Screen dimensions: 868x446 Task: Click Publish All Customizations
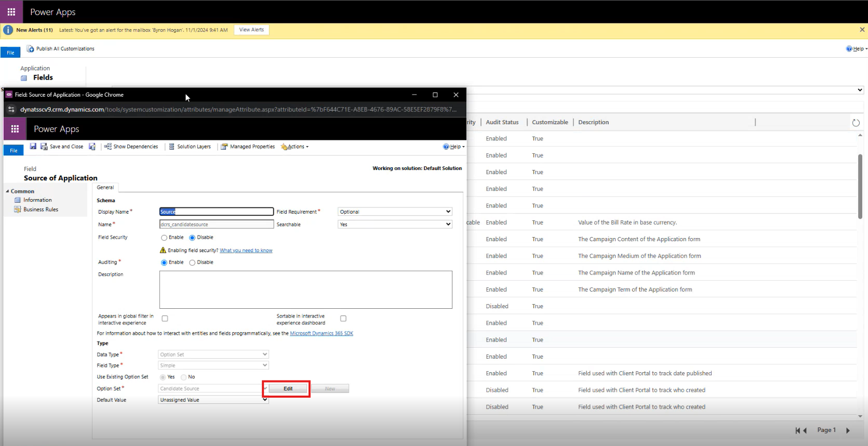[61, 49]
